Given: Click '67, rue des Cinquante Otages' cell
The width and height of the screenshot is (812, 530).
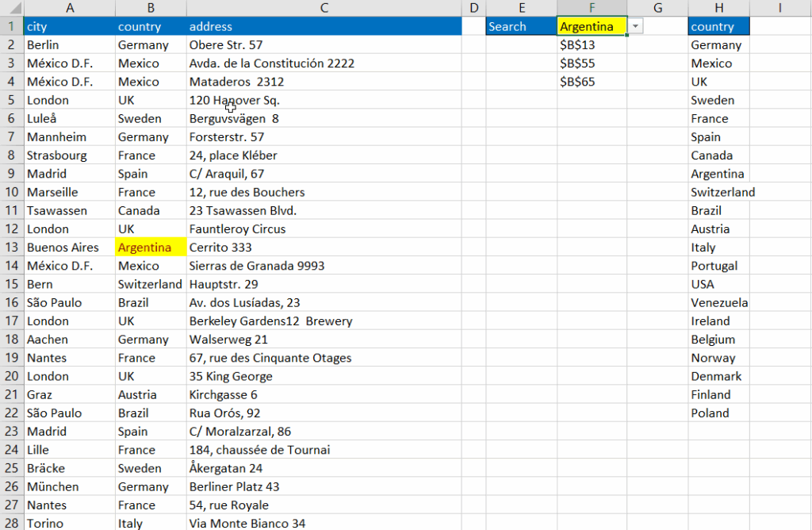Looking at the screenshot, I should click(324, 358).
